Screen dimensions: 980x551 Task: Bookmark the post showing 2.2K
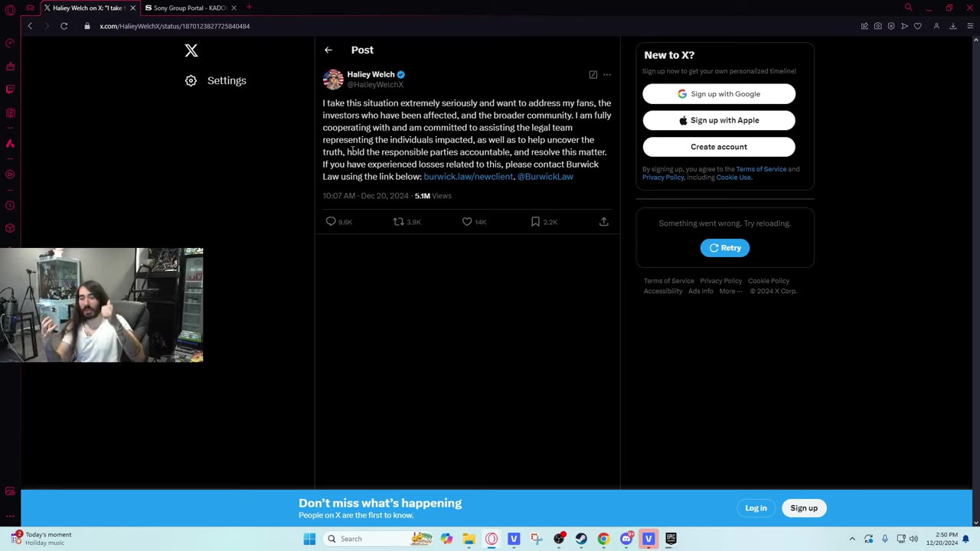point(544,222)
